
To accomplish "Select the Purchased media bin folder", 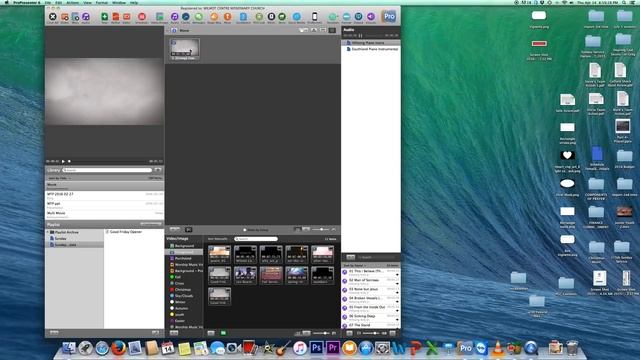I will click(184, 258).
